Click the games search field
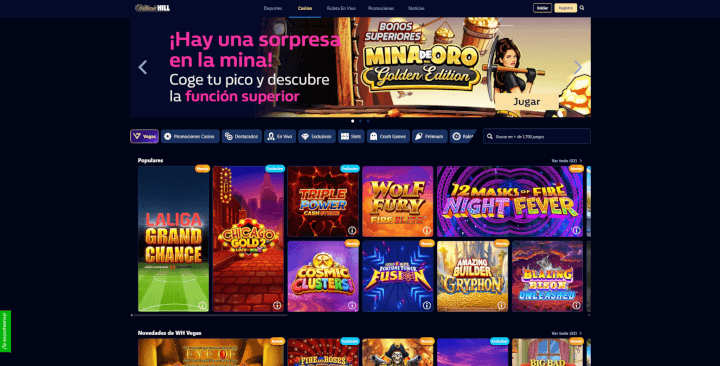720x366 pixels. coord(537,136)
